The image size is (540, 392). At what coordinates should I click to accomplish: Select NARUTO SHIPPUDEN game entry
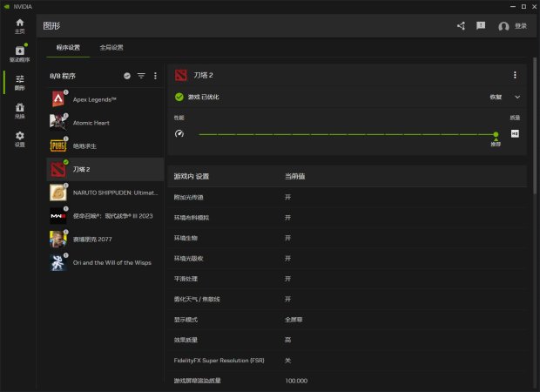pyautogui.click(x=105, y=193)
